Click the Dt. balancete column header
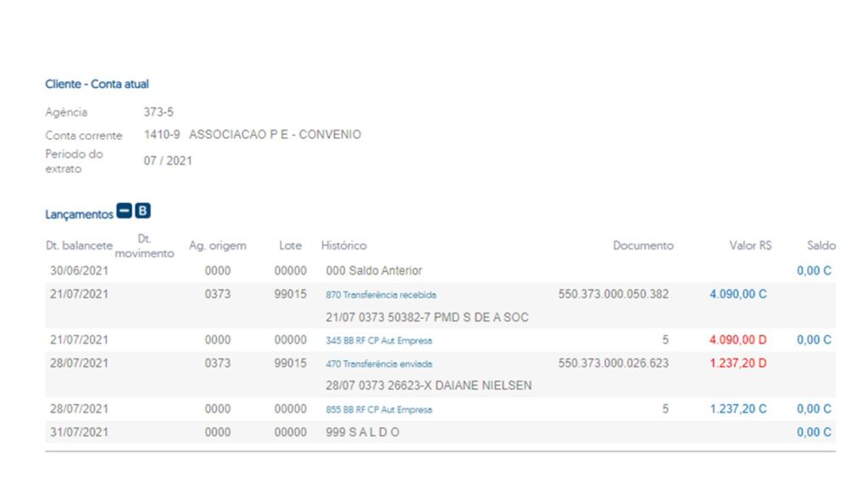 [79, 246]
